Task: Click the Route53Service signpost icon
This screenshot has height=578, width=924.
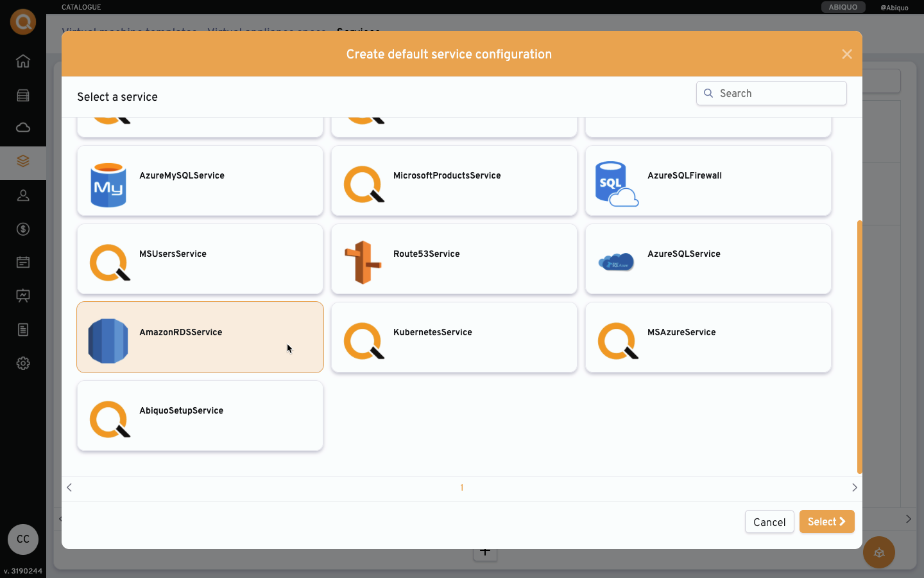Action: coord(363,262)
